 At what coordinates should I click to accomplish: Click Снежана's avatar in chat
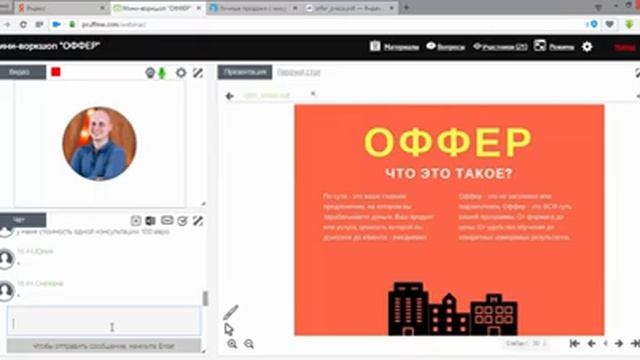[6, 291]
